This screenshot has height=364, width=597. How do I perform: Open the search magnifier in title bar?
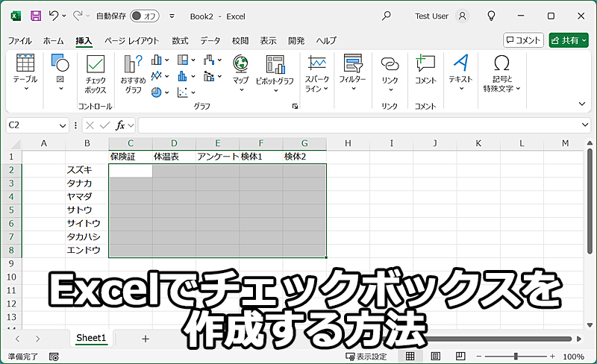[x=386, y=15]
